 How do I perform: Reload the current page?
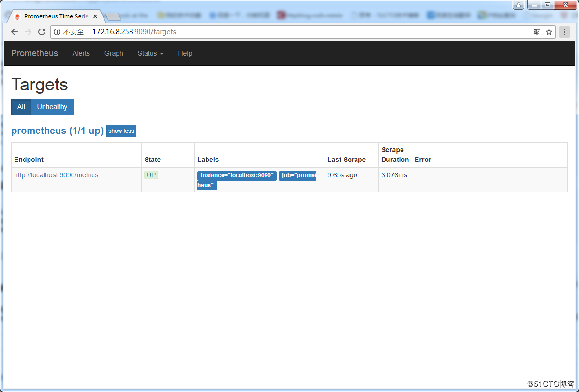point(42,31)
